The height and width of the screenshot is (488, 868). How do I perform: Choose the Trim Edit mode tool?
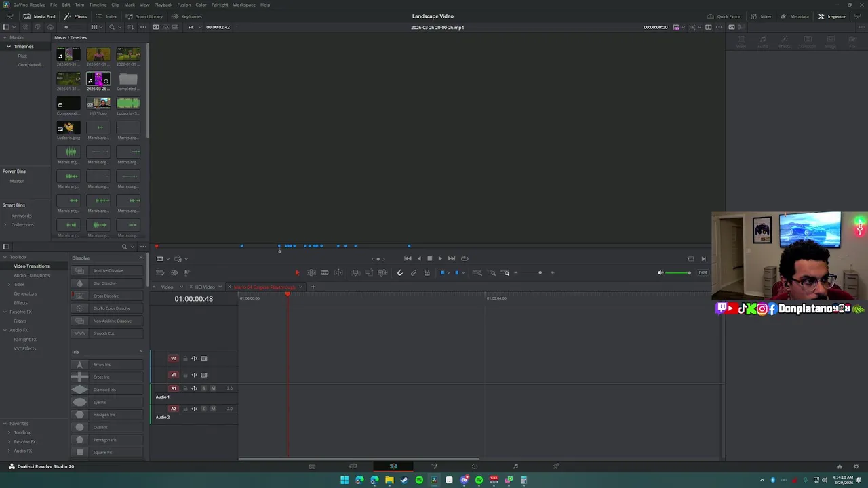pyautogui.click(x=311, y=272)
